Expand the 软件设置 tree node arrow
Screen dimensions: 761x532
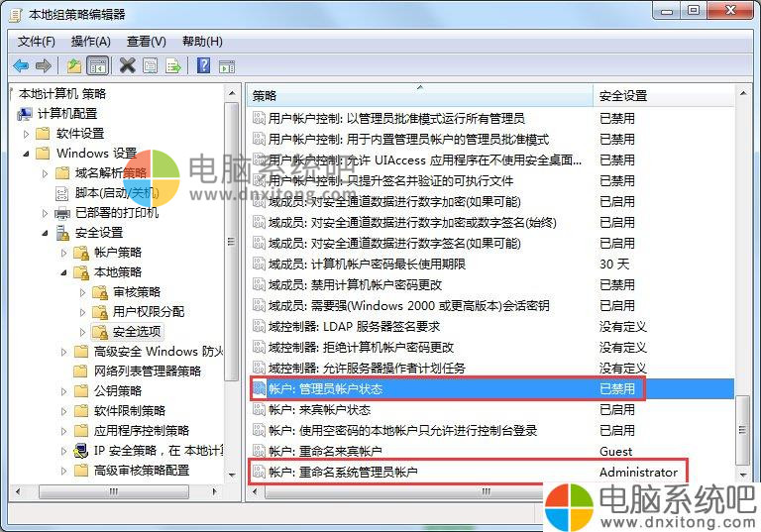(27, 134)
